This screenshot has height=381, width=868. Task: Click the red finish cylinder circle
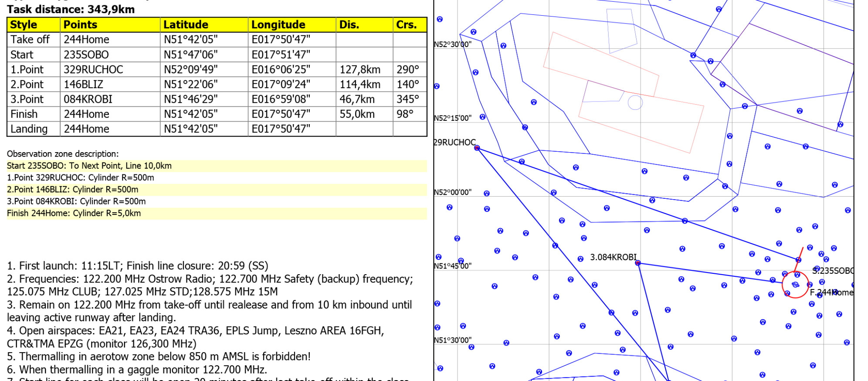tap(795, 285)
